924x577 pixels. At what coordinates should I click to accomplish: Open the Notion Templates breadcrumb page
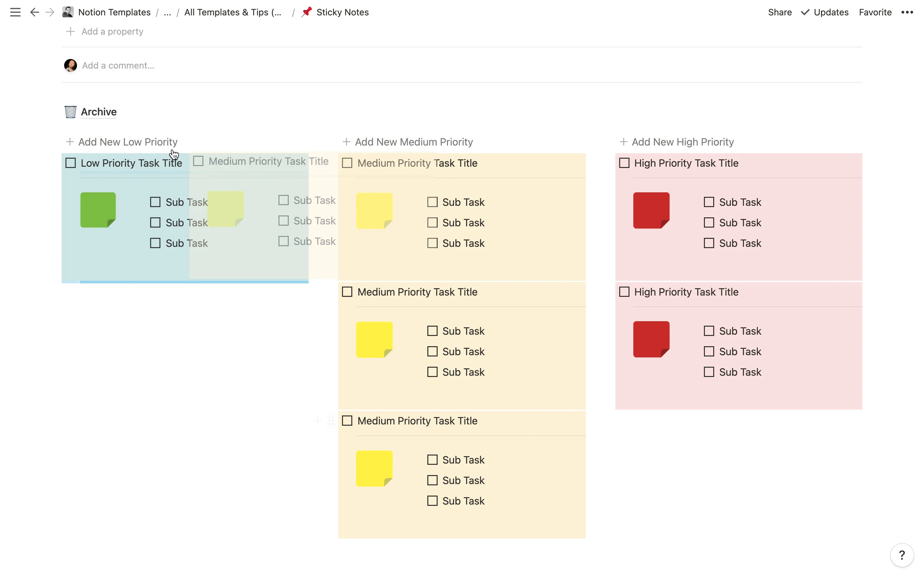[115, 12]
